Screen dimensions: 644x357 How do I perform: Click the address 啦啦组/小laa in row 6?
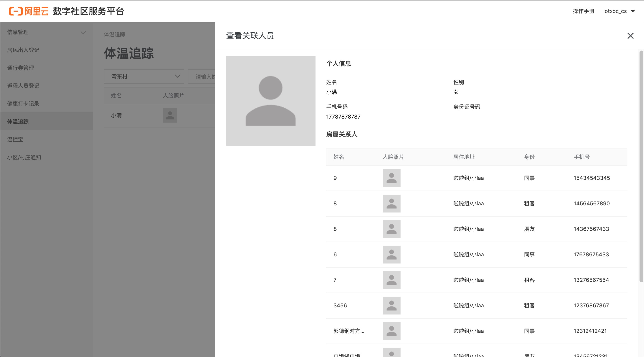(469, 255)
